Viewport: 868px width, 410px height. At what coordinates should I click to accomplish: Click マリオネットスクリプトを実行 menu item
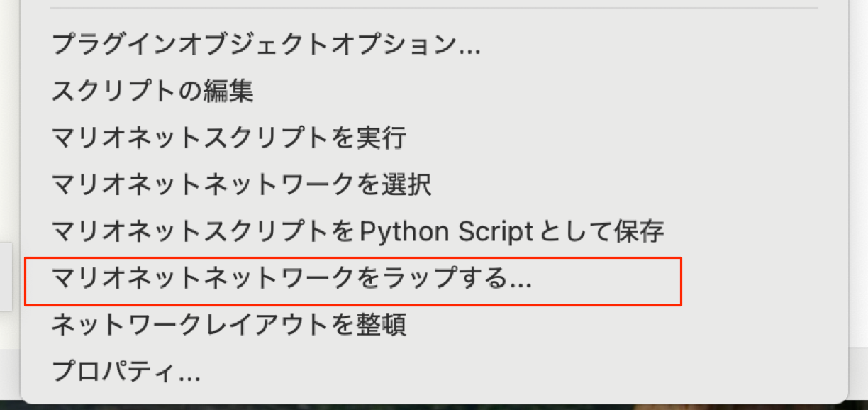pyautogui.click(x=229, y=138)
